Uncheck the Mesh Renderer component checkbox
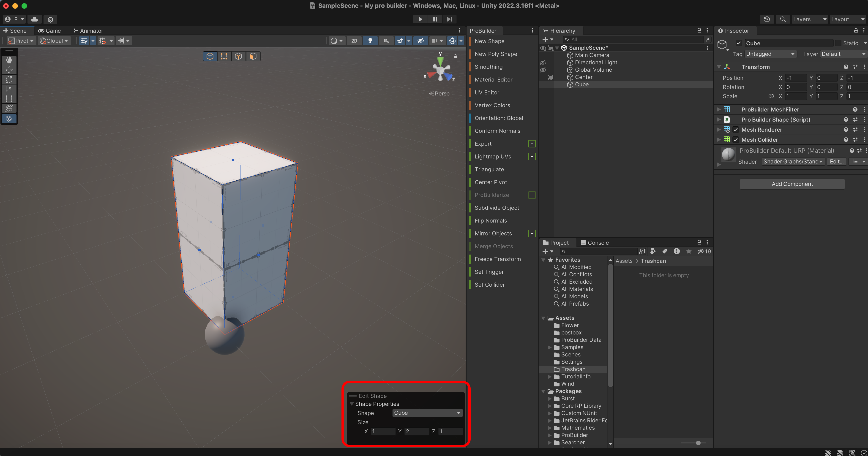The width and height of the screenshot is (868, 456). point(736,130)
